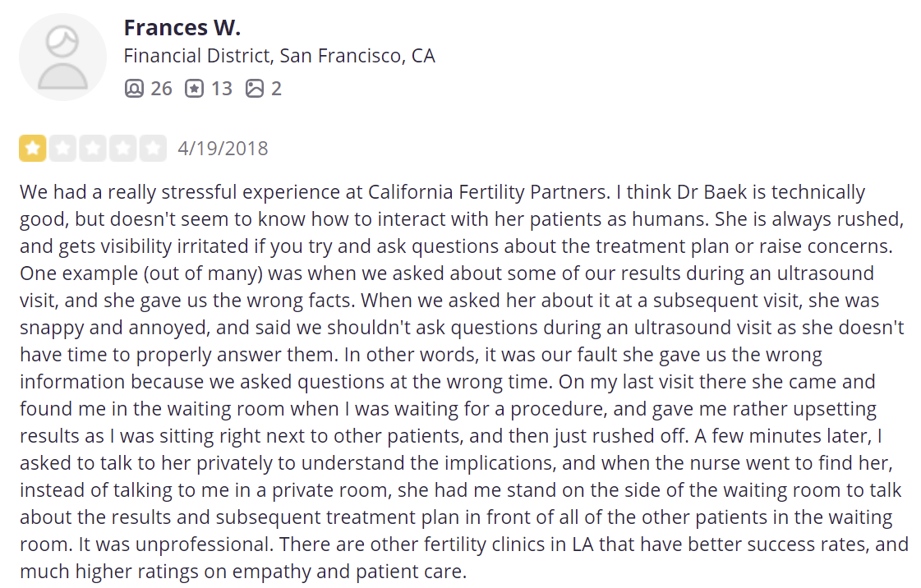Click the reviews star icon beside 13
The width and height of the screenshot is (921, 588).
pyautogui.click(x=193, y=88)
